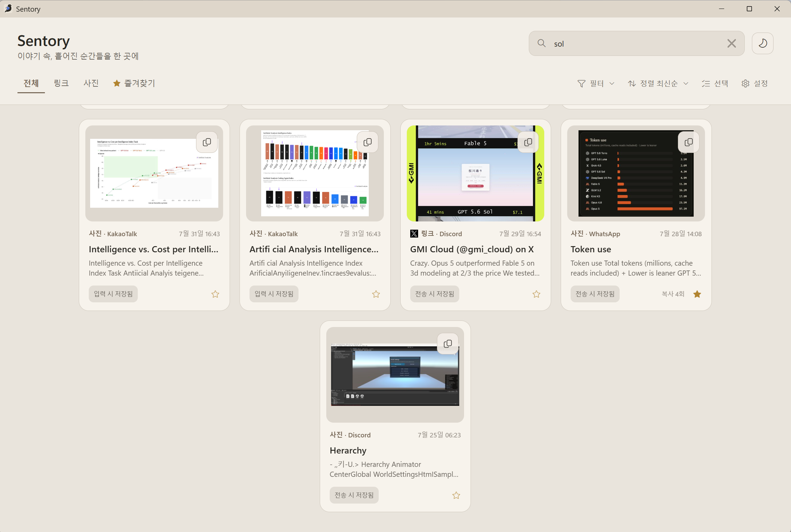Click the 'Intelligence vs. Cost per Intelli...' title

(x=154, y=249)
